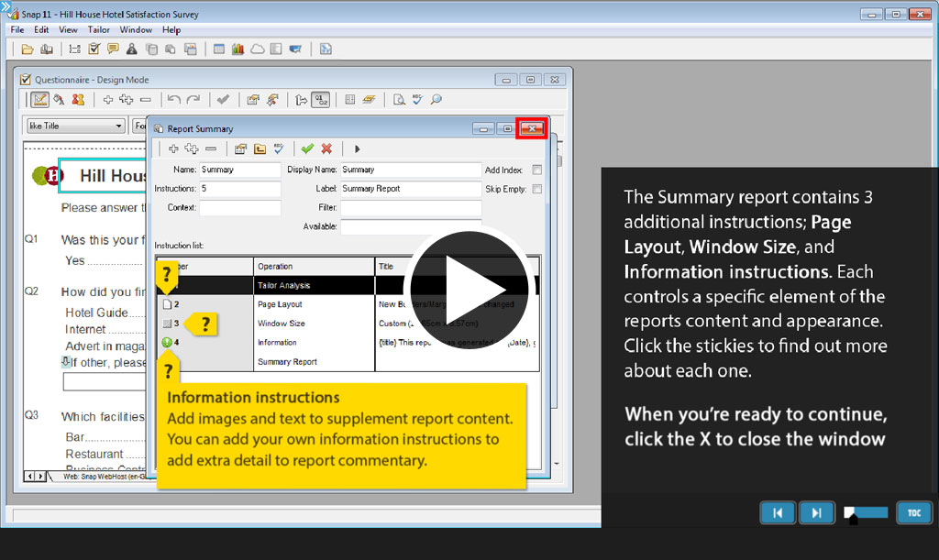Click the Display Name field
Viewport: 939px width, 560px height.
(411, 170)
